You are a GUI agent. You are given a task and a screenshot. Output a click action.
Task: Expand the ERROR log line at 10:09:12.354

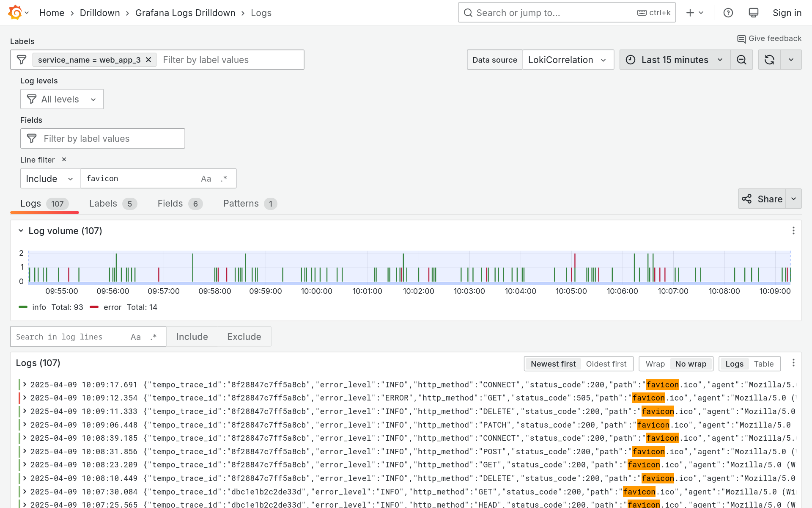click(25, 398)
